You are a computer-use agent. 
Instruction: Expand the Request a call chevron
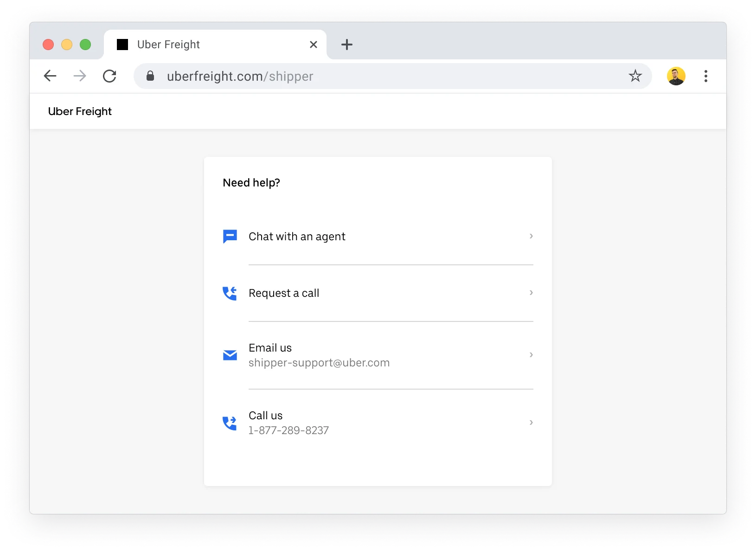(x=531, y=293)
